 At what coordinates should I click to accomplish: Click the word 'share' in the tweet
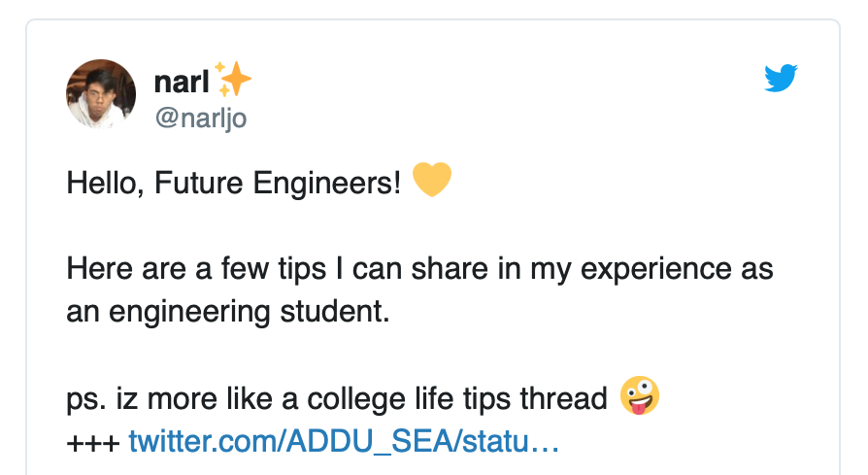(x=450, y=269)
